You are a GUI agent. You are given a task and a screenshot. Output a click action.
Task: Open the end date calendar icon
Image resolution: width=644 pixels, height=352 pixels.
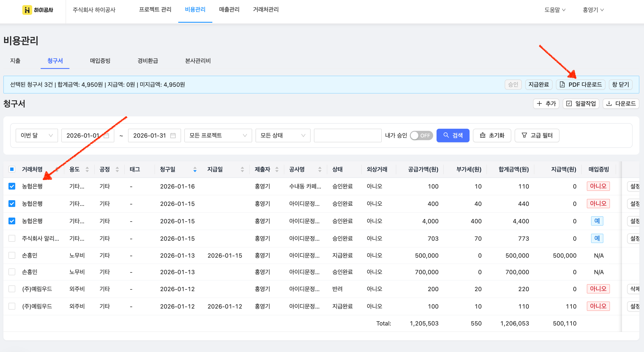pyautogui.click(x=173, y=135)
